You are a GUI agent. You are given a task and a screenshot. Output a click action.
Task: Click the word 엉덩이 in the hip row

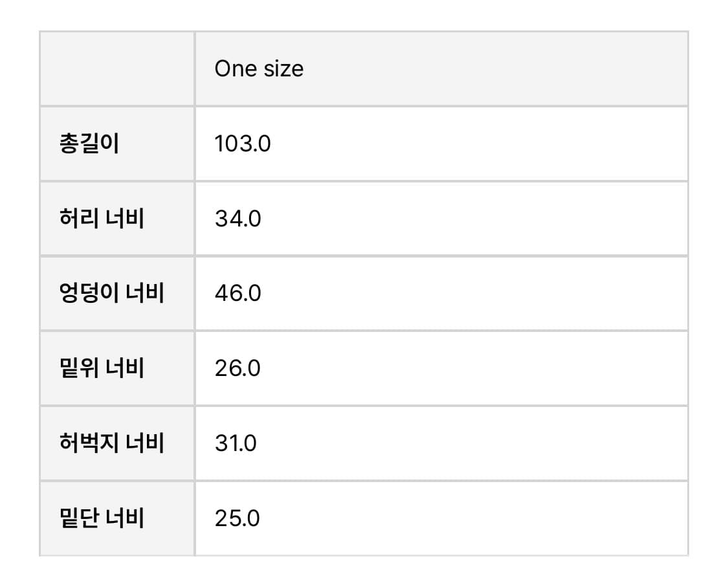89,294
